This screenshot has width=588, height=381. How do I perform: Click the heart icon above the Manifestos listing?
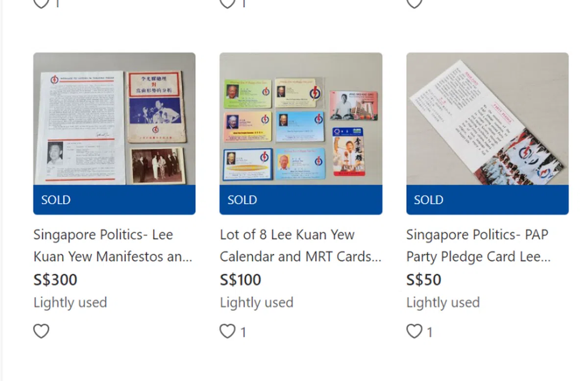pos(41,4)
